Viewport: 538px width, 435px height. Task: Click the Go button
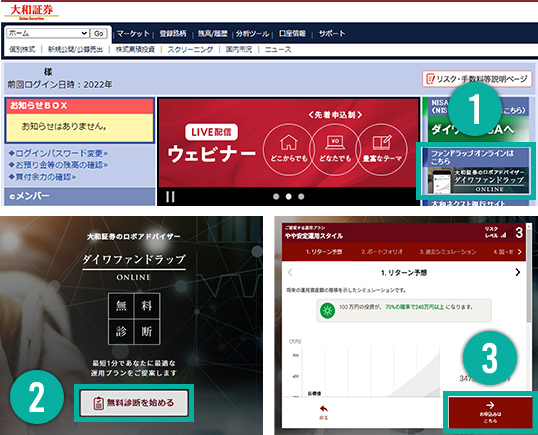tap(99, 33)
